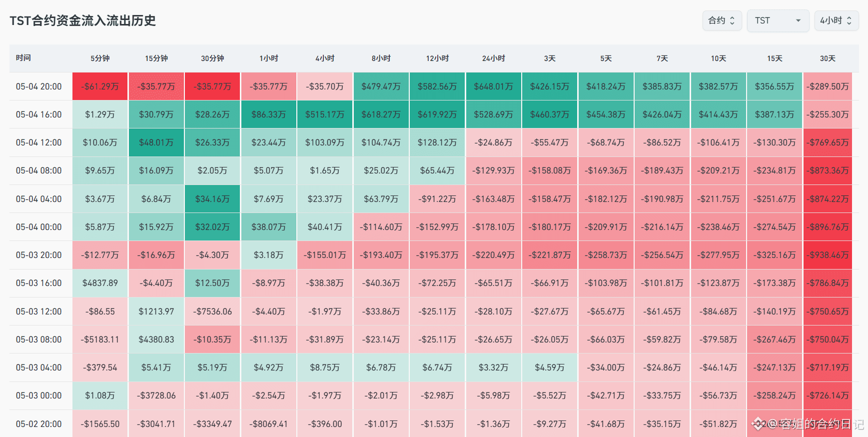This screenshot has width=868, height=437.
Task: Click the -$938.46万 cell
Action: tap(828, 255)
